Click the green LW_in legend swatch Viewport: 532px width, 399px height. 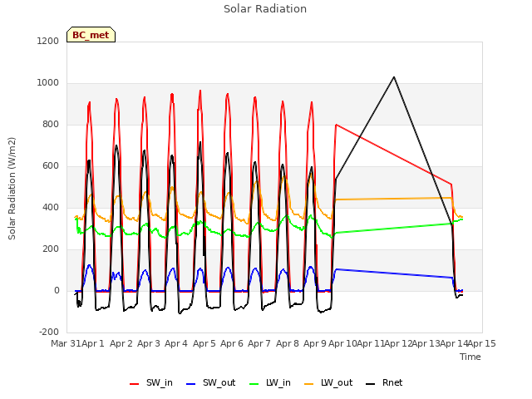(254, 384)
